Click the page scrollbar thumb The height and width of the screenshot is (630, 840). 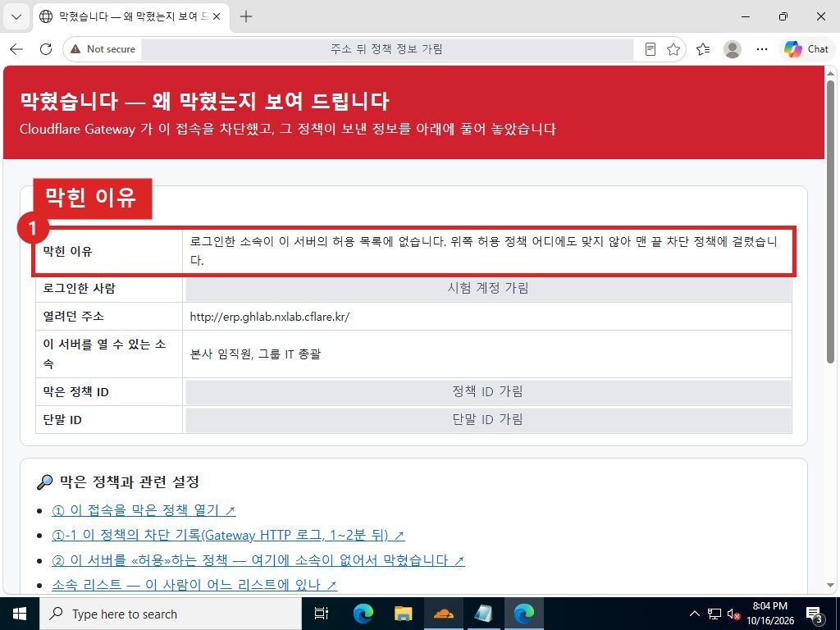point(831,221)
